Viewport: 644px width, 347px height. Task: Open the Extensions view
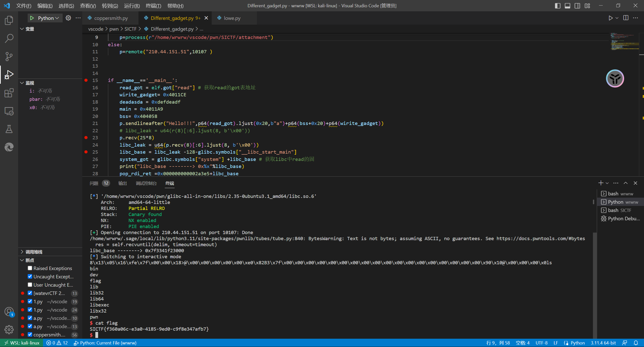pyautogui.click(x=9, y=93)
